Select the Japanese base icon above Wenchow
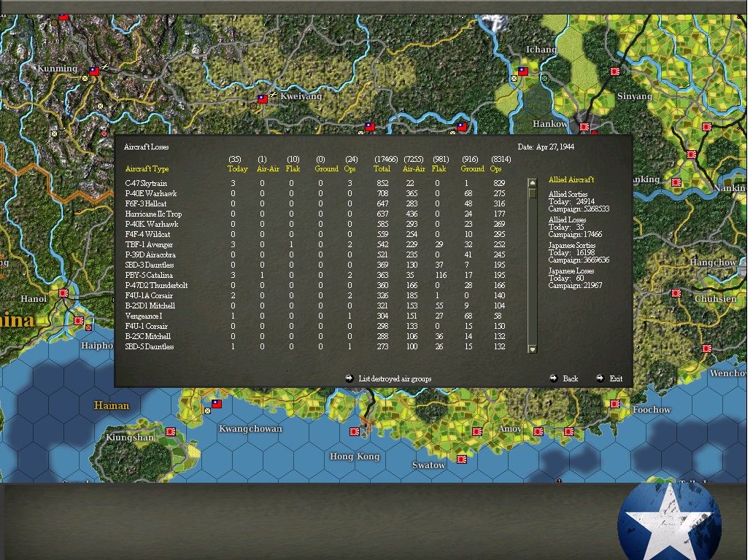 click(x=707, y=349)
